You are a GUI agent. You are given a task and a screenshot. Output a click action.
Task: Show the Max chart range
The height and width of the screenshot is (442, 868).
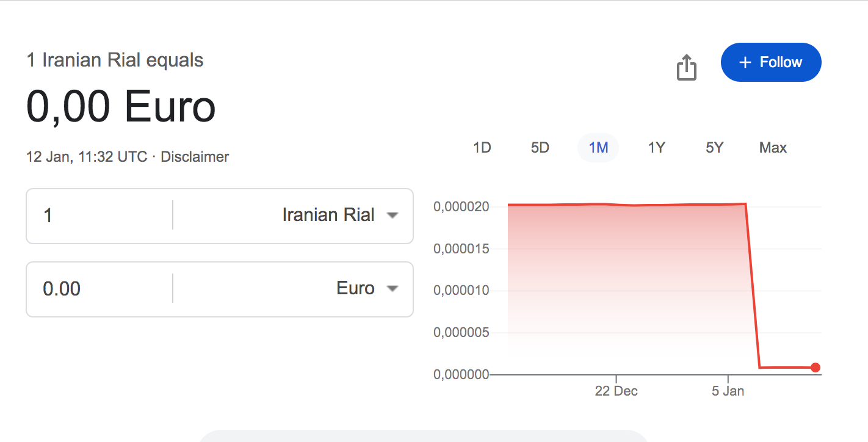[x=773, y=148]
